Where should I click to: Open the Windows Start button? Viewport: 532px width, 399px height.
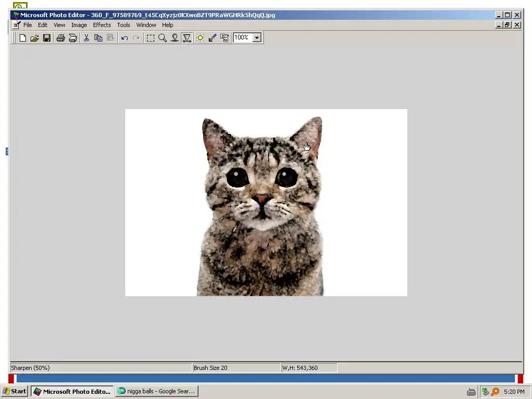coord(15,391)
